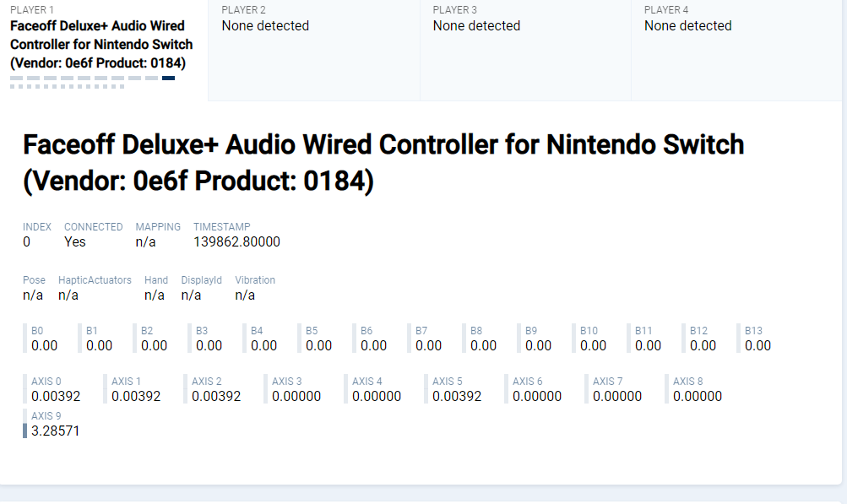This screenshot has height=504, width=847.
Task: Click the CONNECTED value showing Yes
Action: [x=74, y=242]
